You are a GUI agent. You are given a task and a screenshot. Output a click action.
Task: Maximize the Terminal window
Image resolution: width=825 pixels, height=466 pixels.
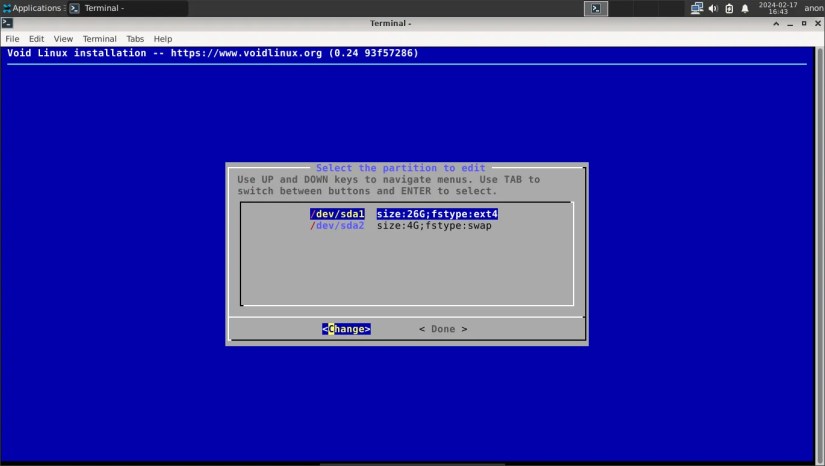pos(804,24)
